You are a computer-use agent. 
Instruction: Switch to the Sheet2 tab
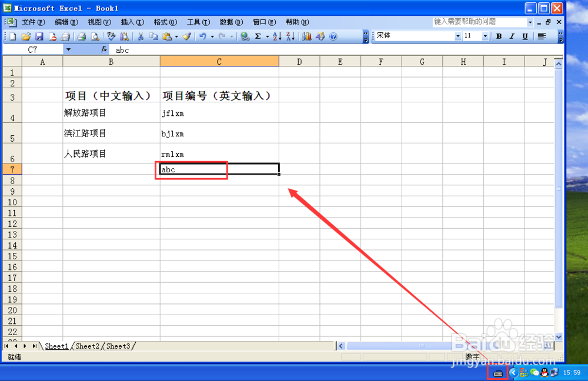(88, 346)
